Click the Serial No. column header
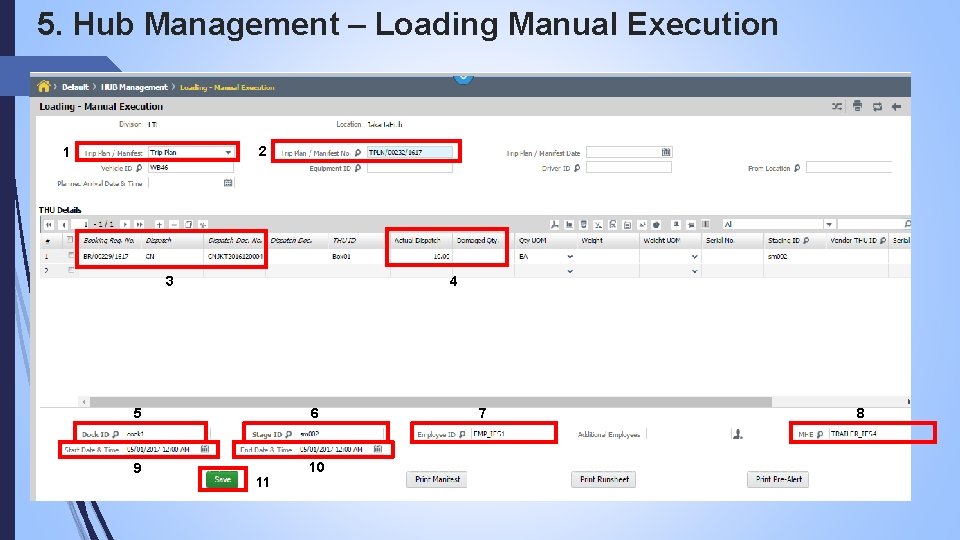 720,241
